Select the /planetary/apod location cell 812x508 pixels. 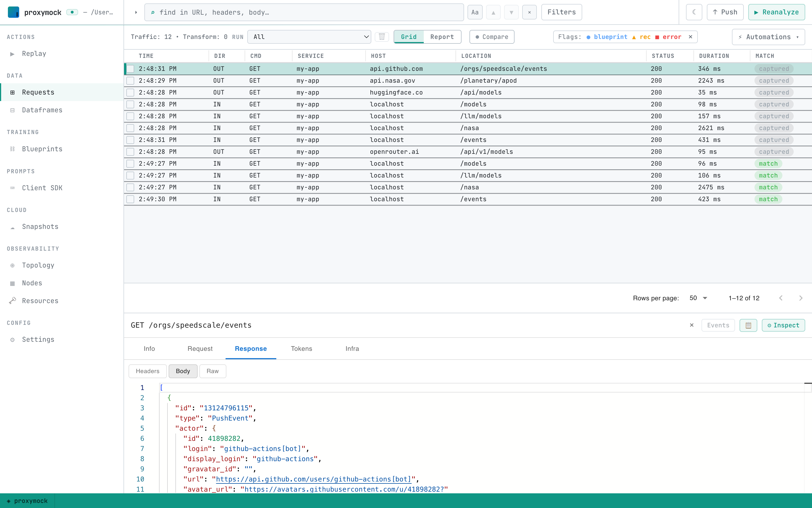tap(489, 81)
